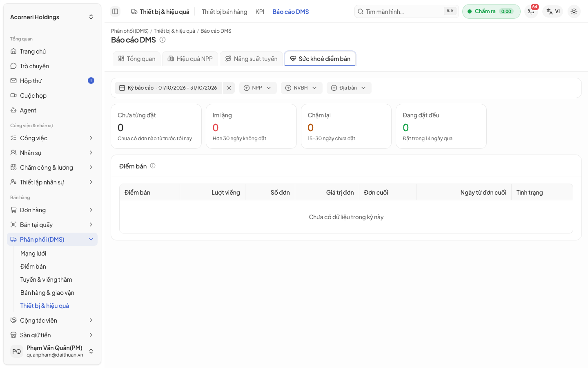This screenshot has height=368, width=588.
Task: Open Hộp thư mailbox in sidebar
Action: 52,81
